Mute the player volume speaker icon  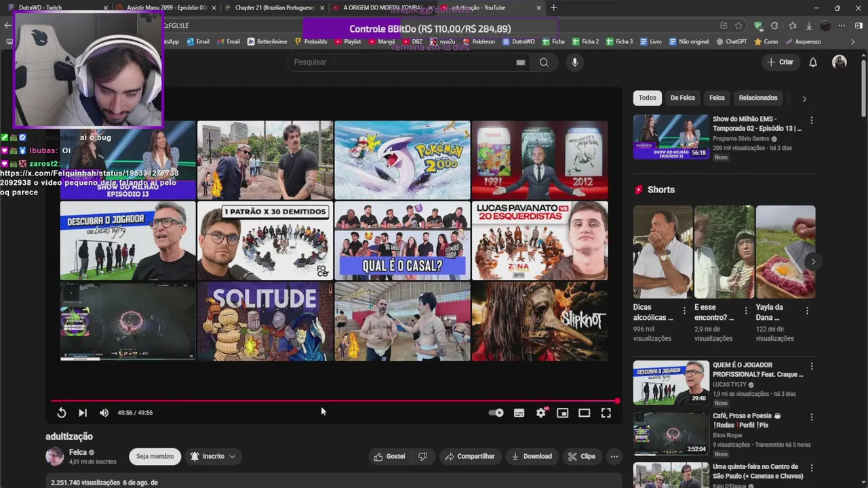point(104,413)
